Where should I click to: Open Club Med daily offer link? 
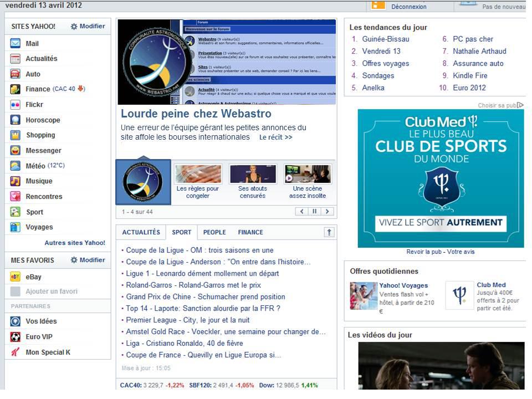(491, 285)
